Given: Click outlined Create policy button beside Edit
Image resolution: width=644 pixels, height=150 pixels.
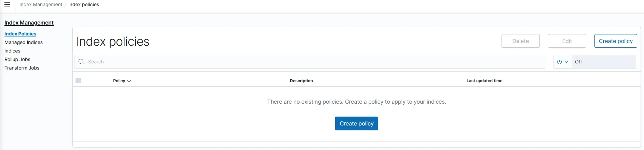Looking at the screenshot, I should tap(615, 41).
